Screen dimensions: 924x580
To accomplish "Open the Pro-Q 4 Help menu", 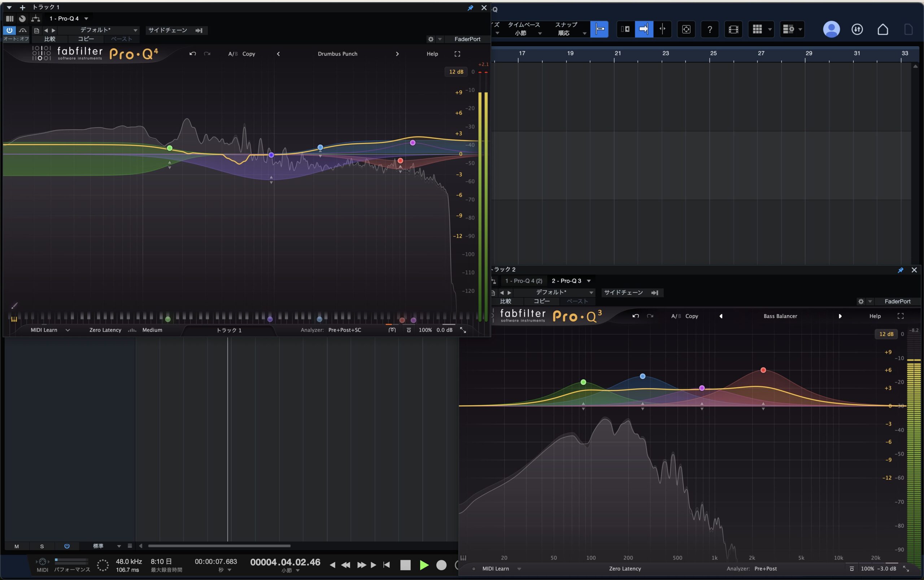I will point(432,54).
